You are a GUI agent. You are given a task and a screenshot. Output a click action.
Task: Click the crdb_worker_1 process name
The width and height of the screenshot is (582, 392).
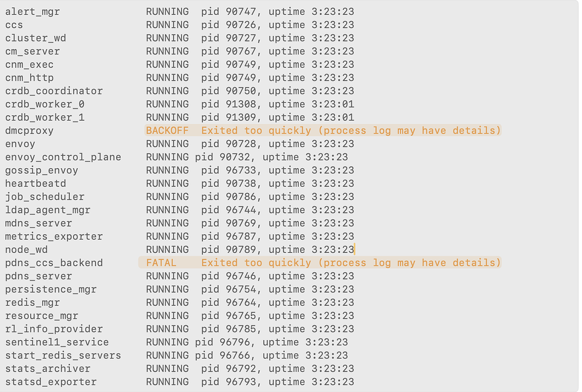pyautogui.click(x=44, y=118)
